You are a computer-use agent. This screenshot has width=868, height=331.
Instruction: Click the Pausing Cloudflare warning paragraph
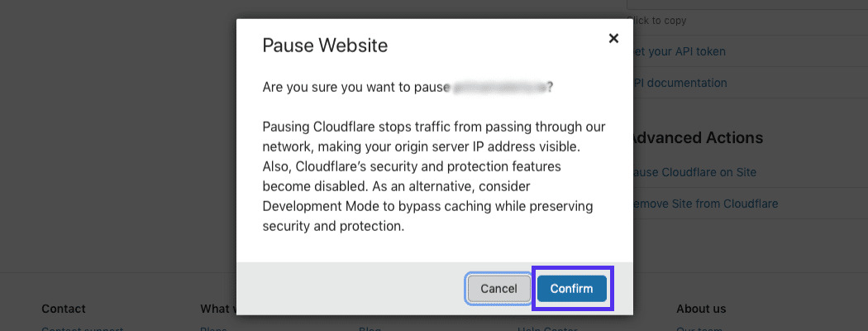[434, 176]
